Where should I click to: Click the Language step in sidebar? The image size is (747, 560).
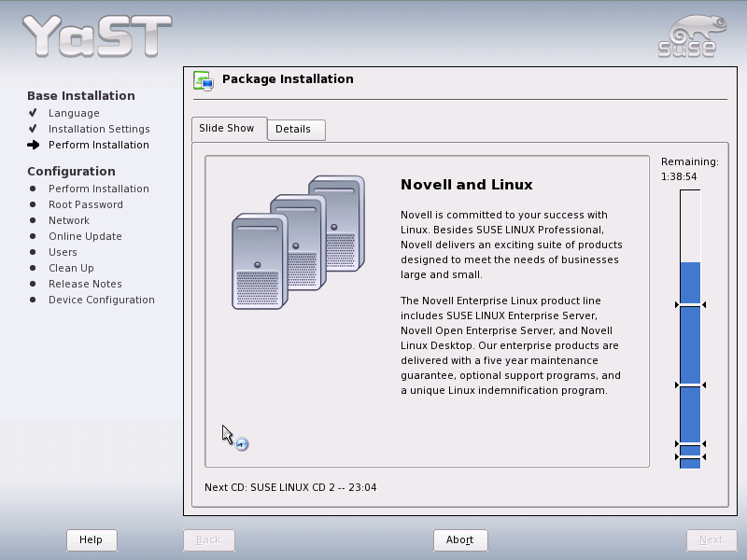click(74, 113)
